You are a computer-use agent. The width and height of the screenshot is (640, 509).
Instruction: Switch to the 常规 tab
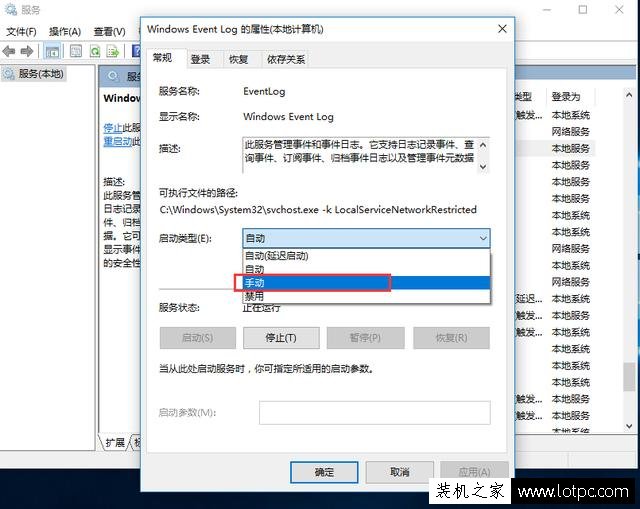click(162, 58)
